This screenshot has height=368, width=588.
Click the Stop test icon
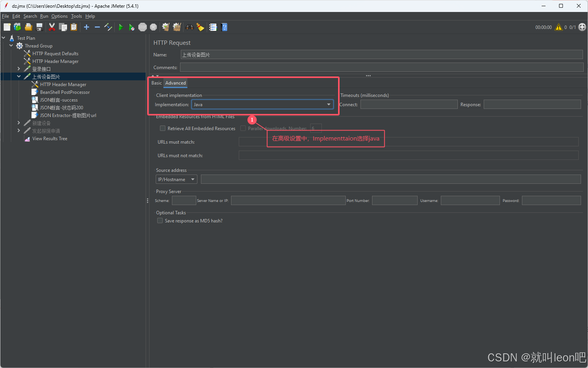pos(143,27)
